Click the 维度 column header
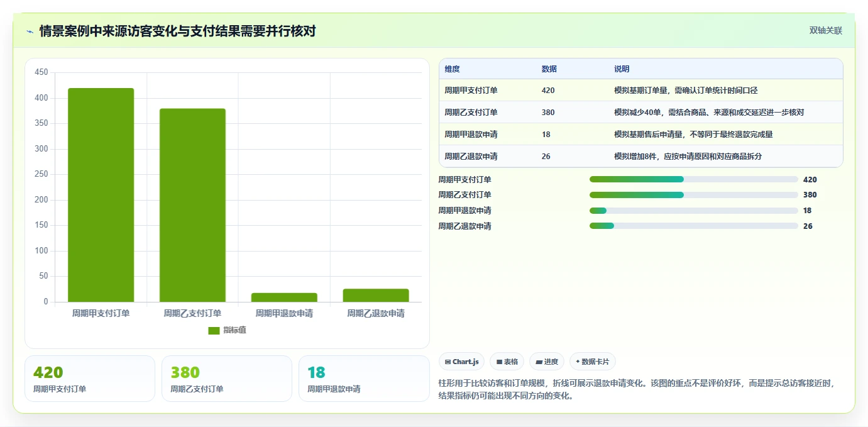Image resolution: width=868 pixels, height=427 pixels. (x=452, y=69)
